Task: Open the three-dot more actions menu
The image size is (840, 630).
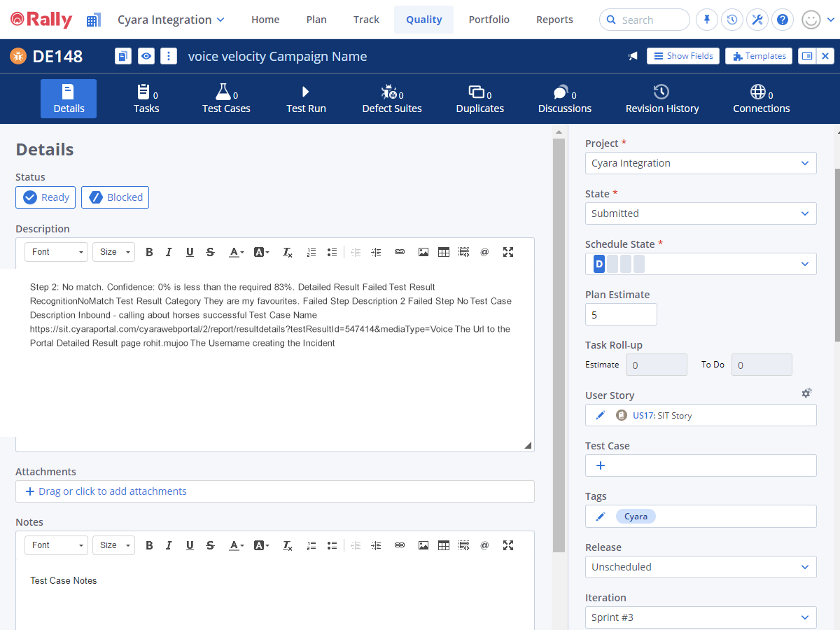Action: click(x=168, y=57)
